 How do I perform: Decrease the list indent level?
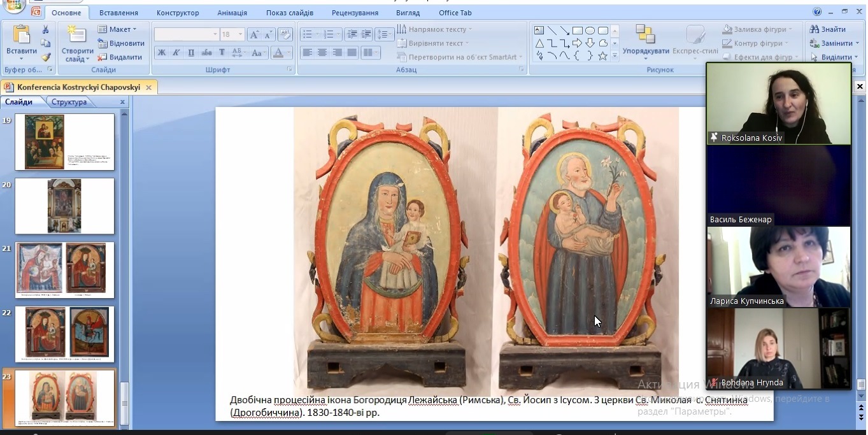[351, 34]
